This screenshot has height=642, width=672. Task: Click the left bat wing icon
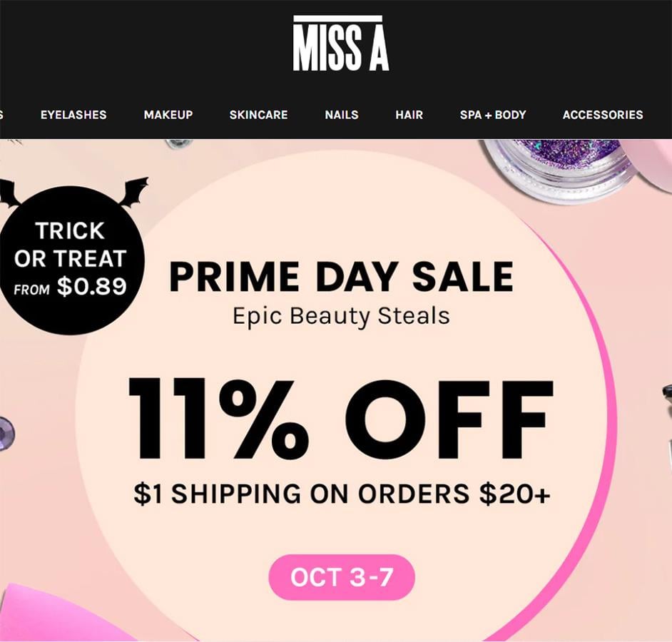7,193
